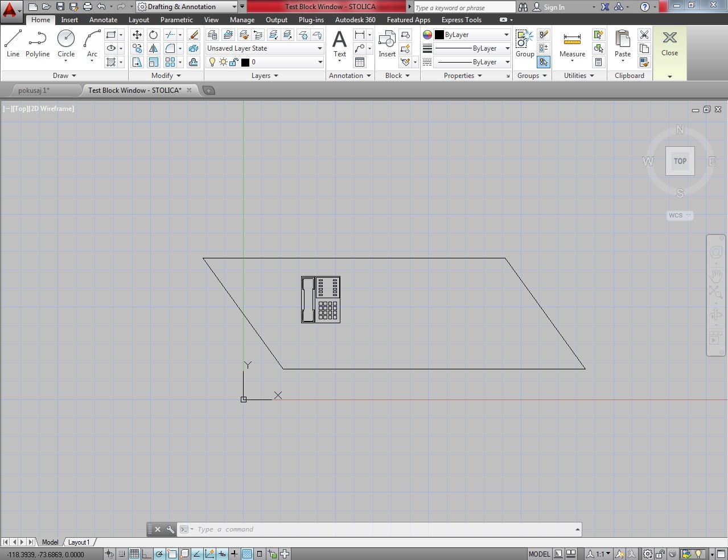Image resolution: width=728 pixels, height=560 pixels.
Task: Select the Explode tool
Action: [194, 48]
